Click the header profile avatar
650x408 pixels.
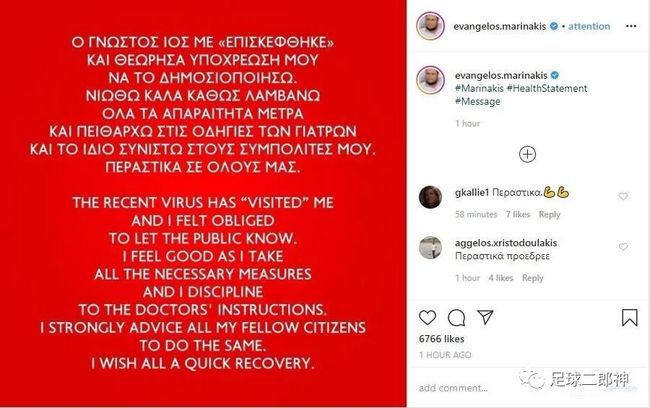point(430,26)
